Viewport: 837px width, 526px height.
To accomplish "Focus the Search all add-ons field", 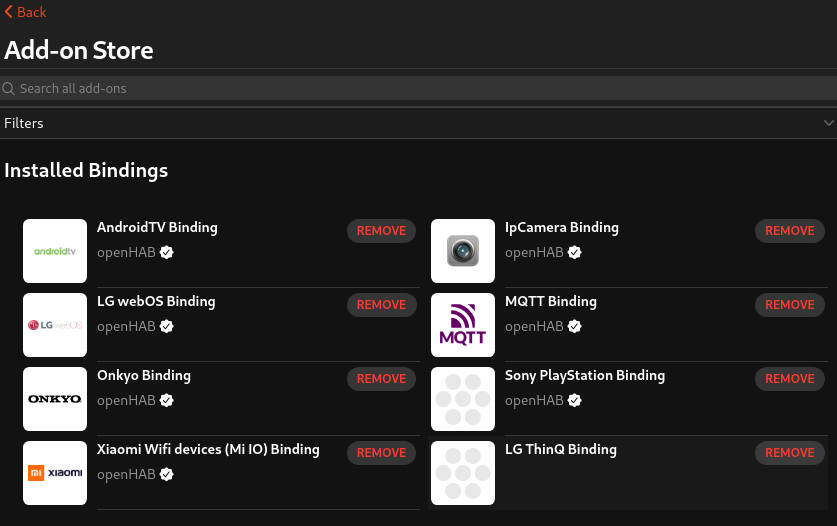I will click(420, 89).
